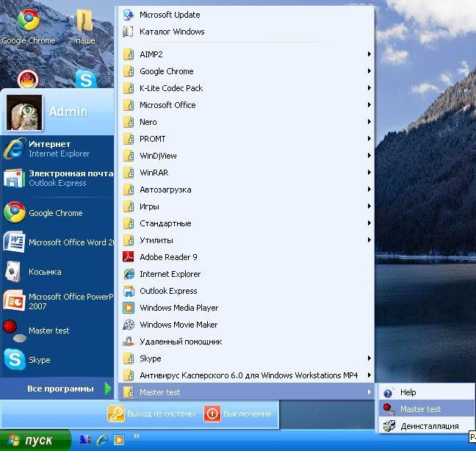Click Выход из системы log off button
The image size is (476, 451).
(151, 414)
